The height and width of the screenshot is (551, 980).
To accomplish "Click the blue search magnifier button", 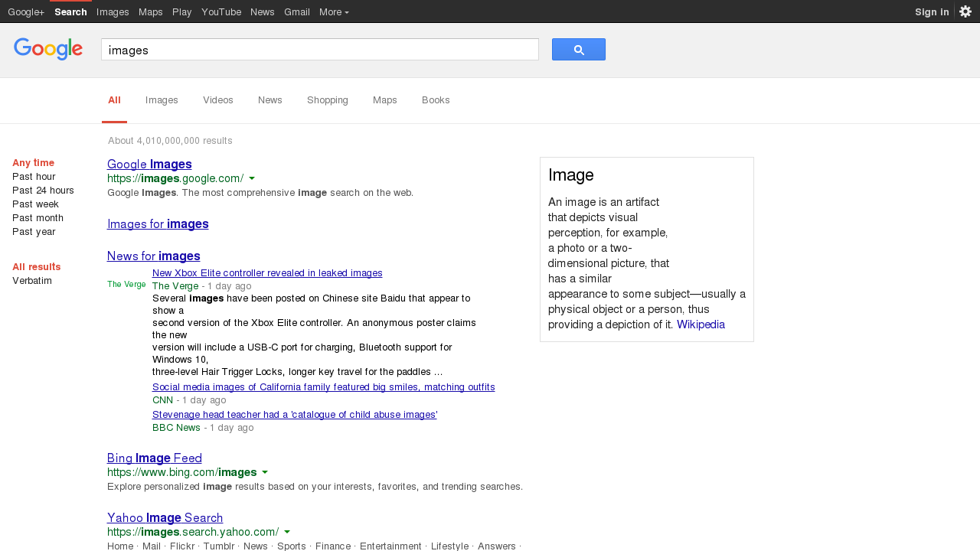I will 579,50.
